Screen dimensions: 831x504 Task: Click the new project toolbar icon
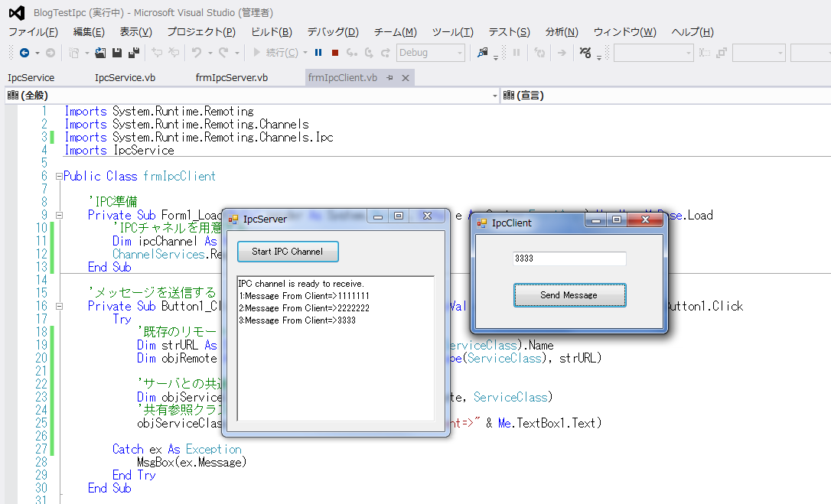[74, 53]
